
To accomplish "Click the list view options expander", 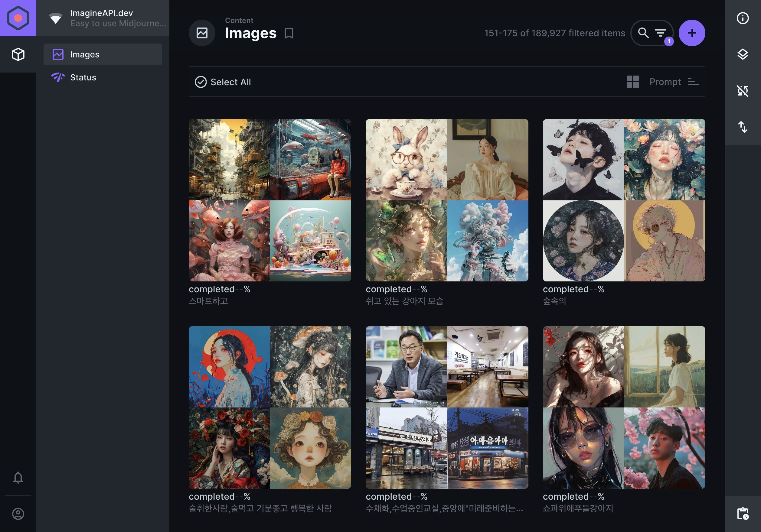I will tap(692, 82).
